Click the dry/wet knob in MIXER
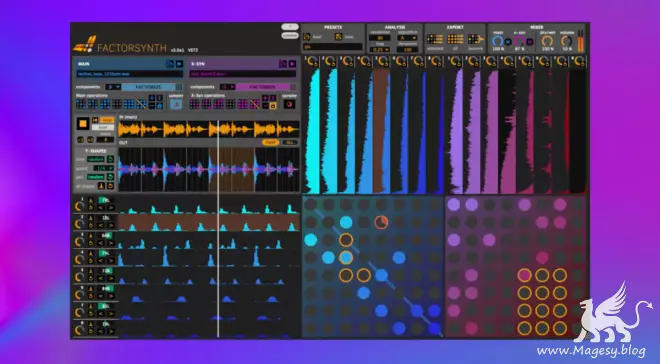The image size is (660, 364). click(x=547, y=41)
